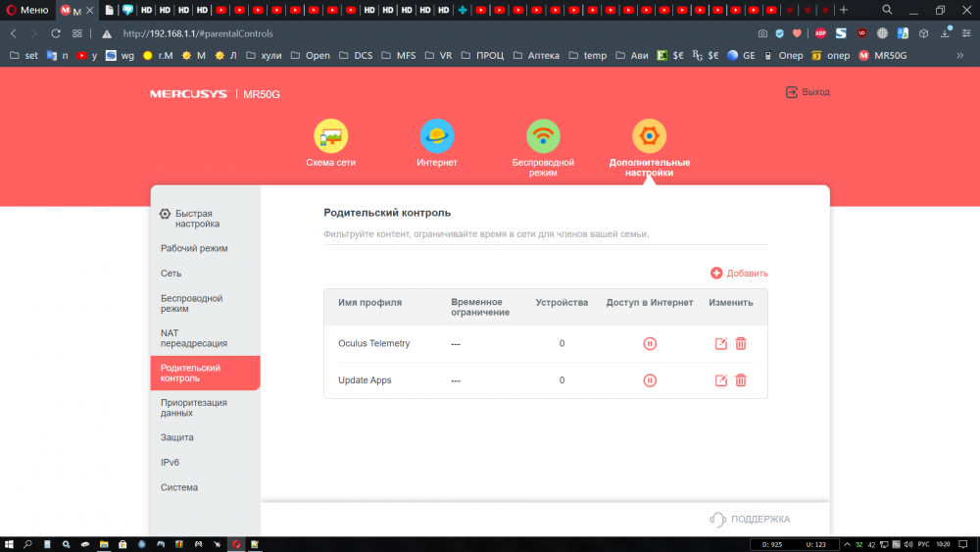Open the Opera icon in taskbar

coord(236,544)
